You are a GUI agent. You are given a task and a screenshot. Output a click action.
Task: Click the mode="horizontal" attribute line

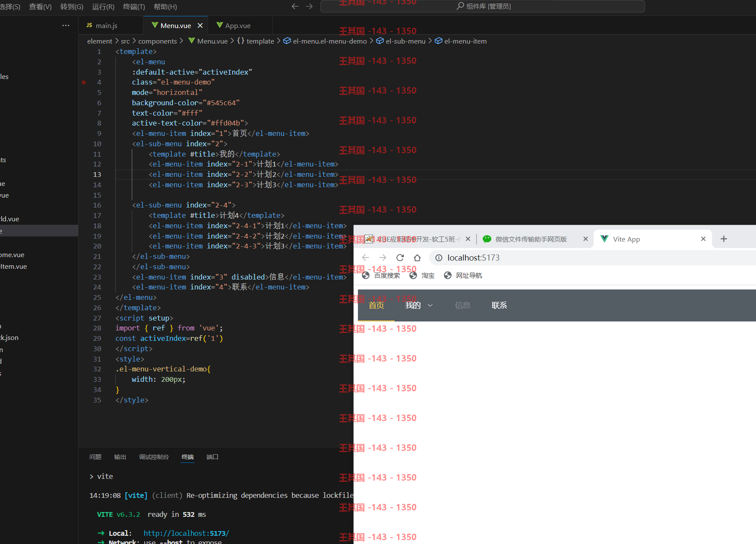[x=167, y=92]
